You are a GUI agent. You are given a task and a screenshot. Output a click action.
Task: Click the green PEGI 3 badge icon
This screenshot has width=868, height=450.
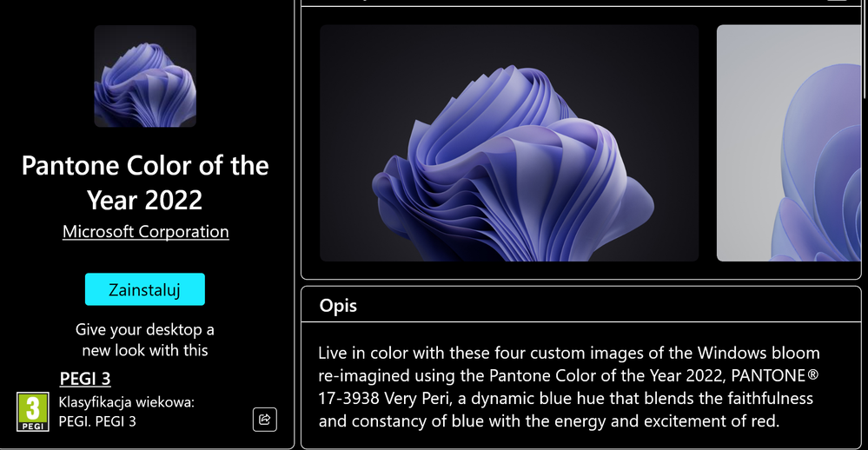click(x=33, y=412)
